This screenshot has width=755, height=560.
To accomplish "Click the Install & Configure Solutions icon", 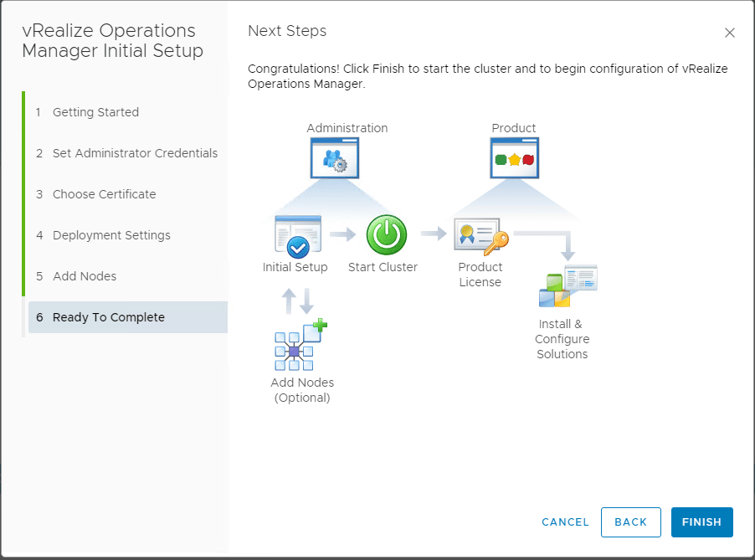I will [567, 287].
